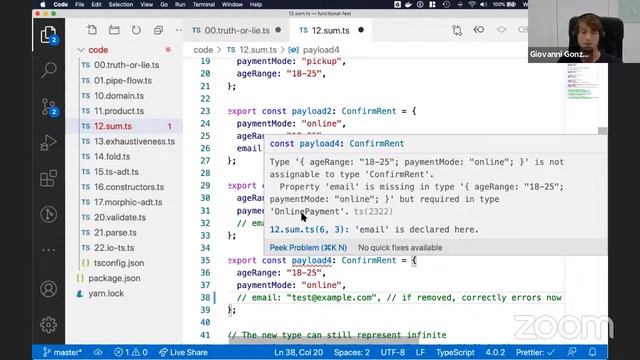Change UTF-8 encoding in status bar
Viewport: 640px width, 360px height.
point(393,352)
